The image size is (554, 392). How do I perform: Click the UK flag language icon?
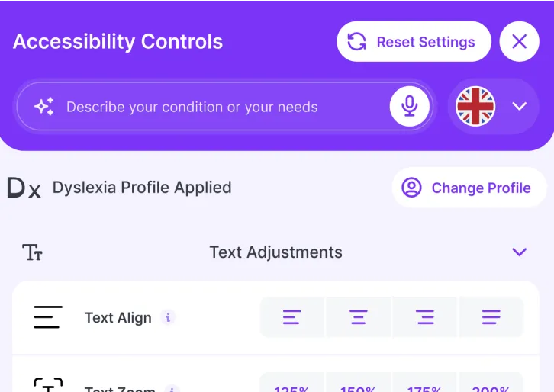point(475,107)
